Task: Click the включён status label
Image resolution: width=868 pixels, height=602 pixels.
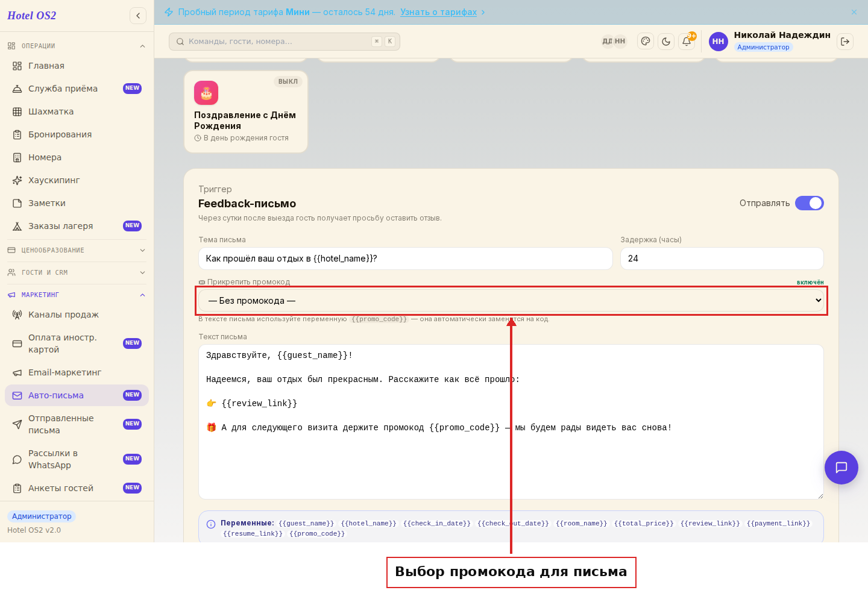Action: tap(810, 282)
